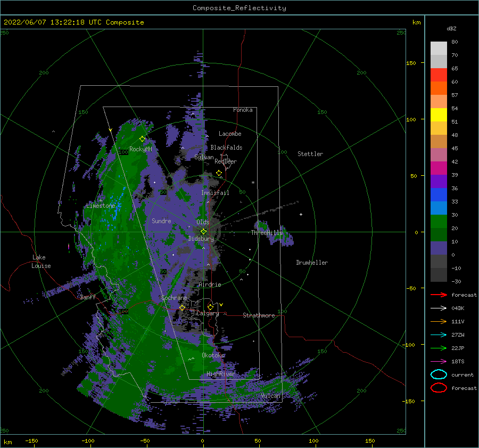
Task: Click the Limestone label
Action: tap(101, 206)
